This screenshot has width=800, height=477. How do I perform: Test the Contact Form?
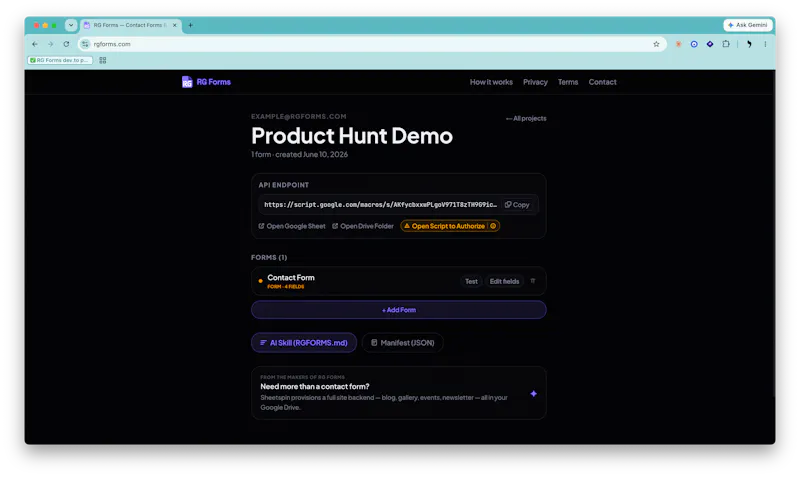(471, 282)
